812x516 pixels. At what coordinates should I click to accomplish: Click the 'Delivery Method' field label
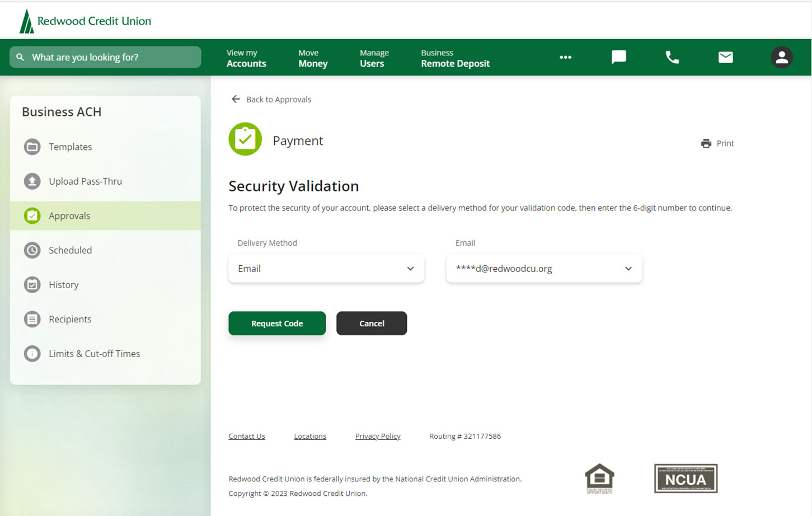click(267, 243)
